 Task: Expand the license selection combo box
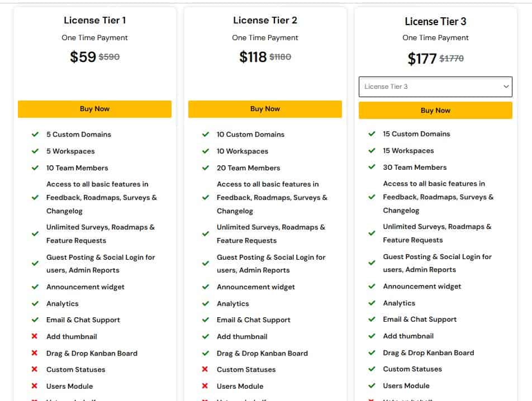(435, 87)
